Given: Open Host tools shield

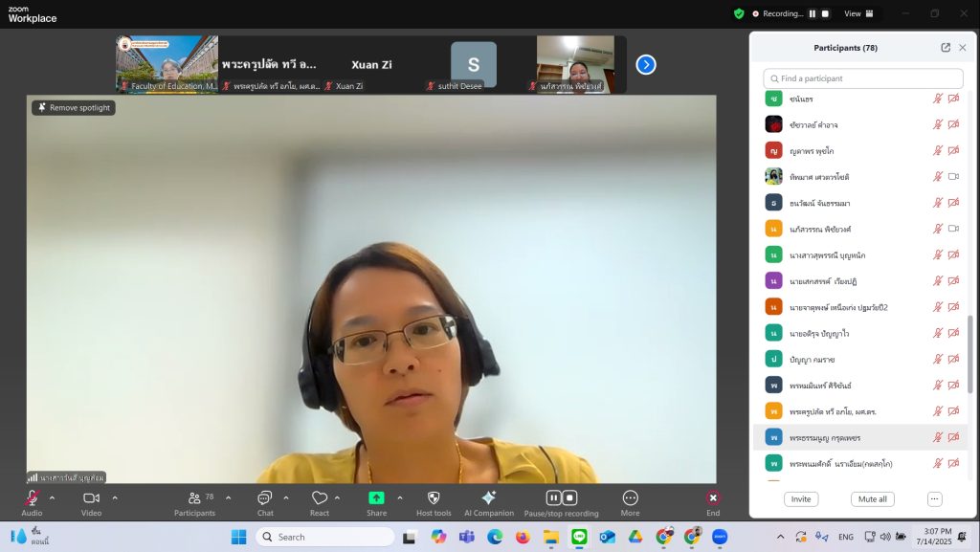Looking at the screenshot, I should click(x=434, y=497).
